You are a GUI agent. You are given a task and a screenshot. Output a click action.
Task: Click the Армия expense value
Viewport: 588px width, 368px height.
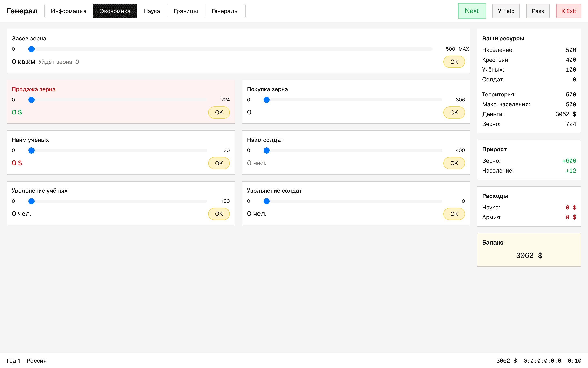tap(571, 217)
